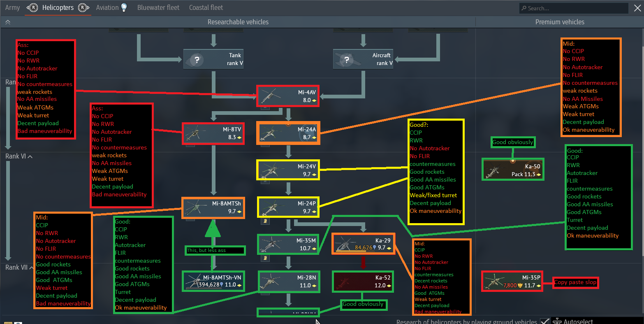Click the question mark on Aircraft rank V
Screen dimensions: 644x324
[x=347, y=60]
